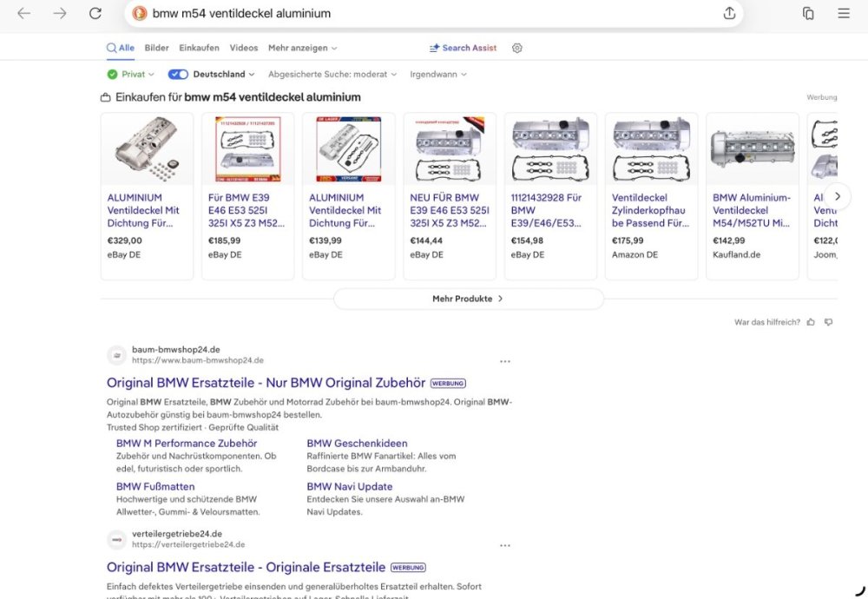Open the Deutschland region dropdown

pyautogui.click(x=224, y=74)
